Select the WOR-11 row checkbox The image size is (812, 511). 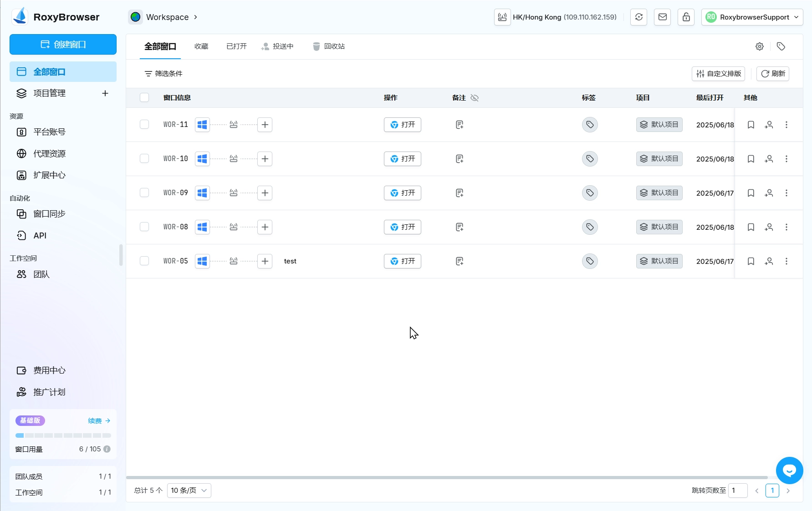(144, 125)
